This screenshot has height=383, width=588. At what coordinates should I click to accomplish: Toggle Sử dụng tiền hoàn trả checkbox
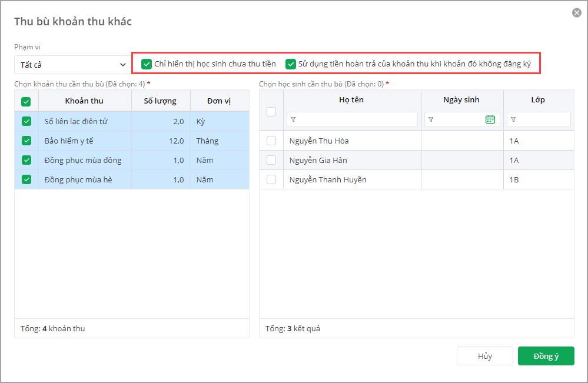[291, 64]
